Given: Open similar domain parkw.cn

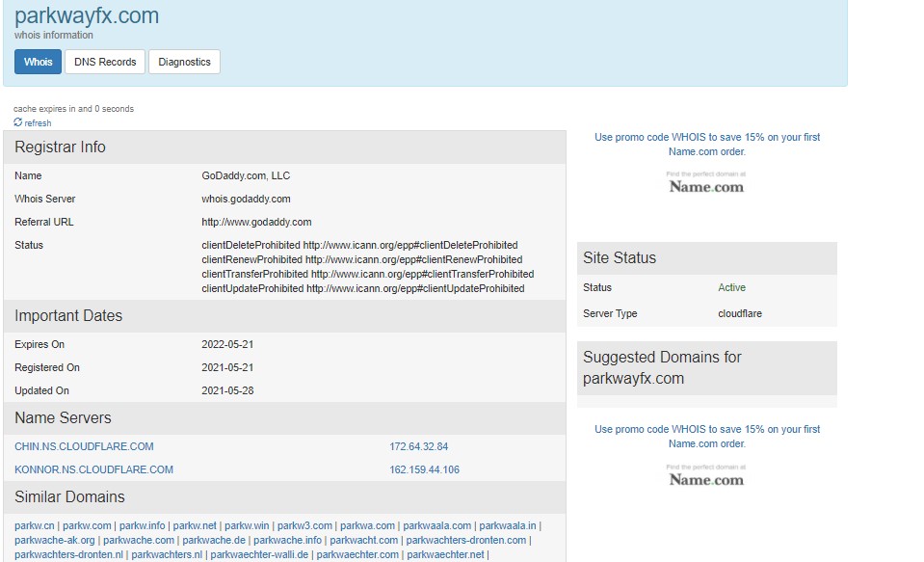Looking at the screenshot, I should (34, 525).
